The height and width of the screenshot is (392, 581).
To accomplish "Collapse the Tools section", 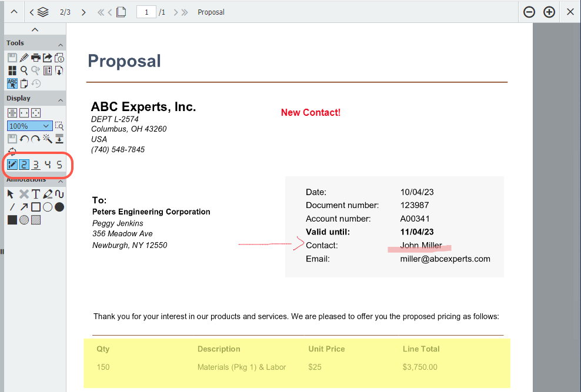I will tap(60, 45).
